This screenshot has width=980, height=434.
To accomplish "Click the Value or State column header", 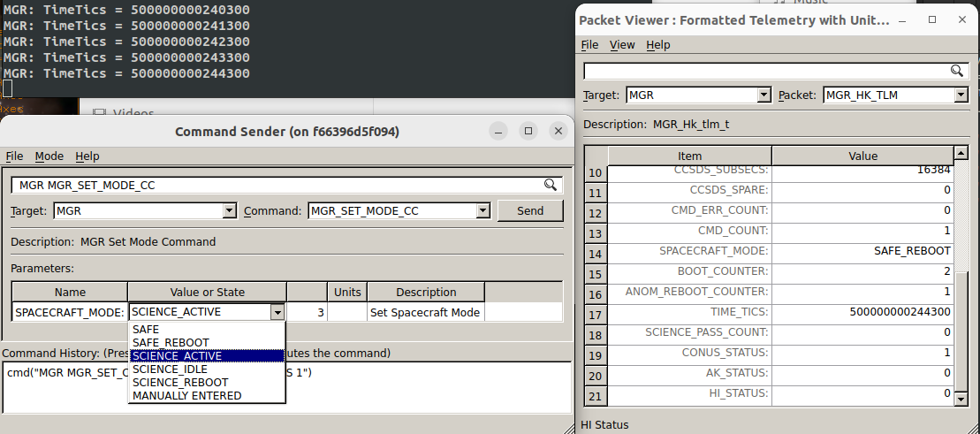I will coord(208,292).
